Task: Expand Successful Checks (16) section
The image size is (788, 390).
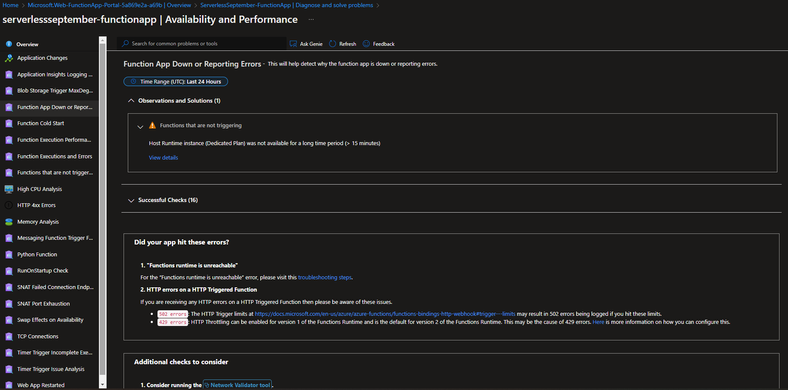Action: click(x=131, y=200)
